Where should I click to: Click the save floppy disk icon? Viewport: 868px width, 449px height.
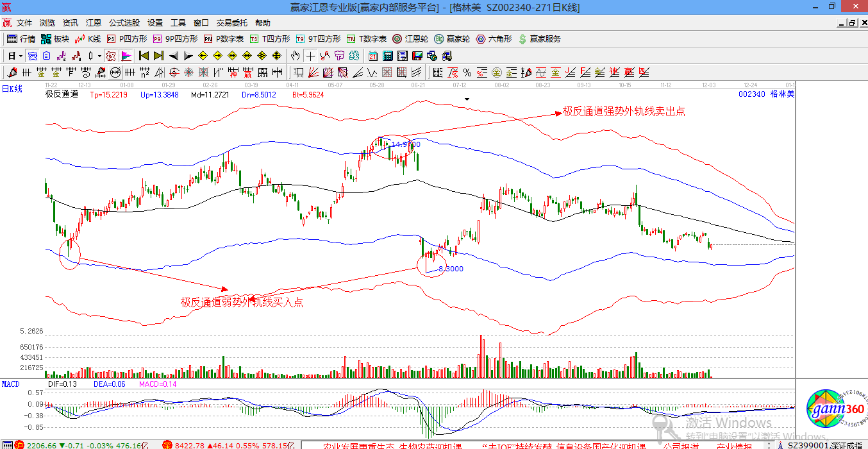click(417, 56)
